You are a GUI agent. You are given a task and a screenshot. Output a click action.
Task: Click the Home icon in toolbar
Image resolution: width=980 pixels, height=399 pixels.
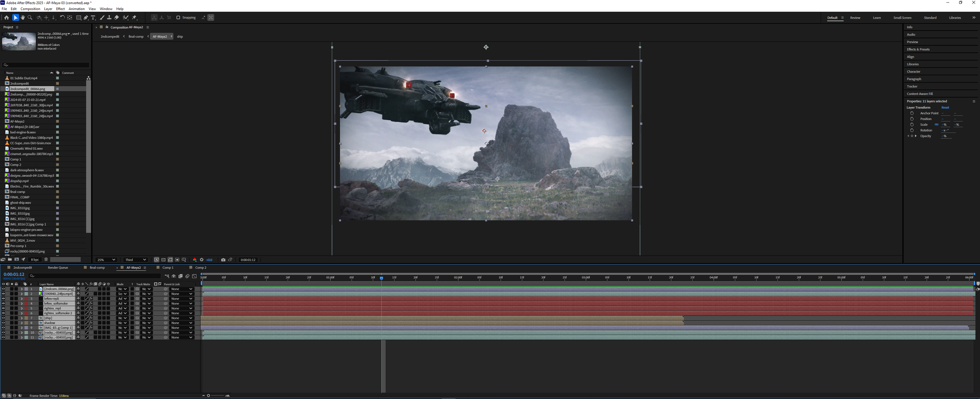click(7, 18)
